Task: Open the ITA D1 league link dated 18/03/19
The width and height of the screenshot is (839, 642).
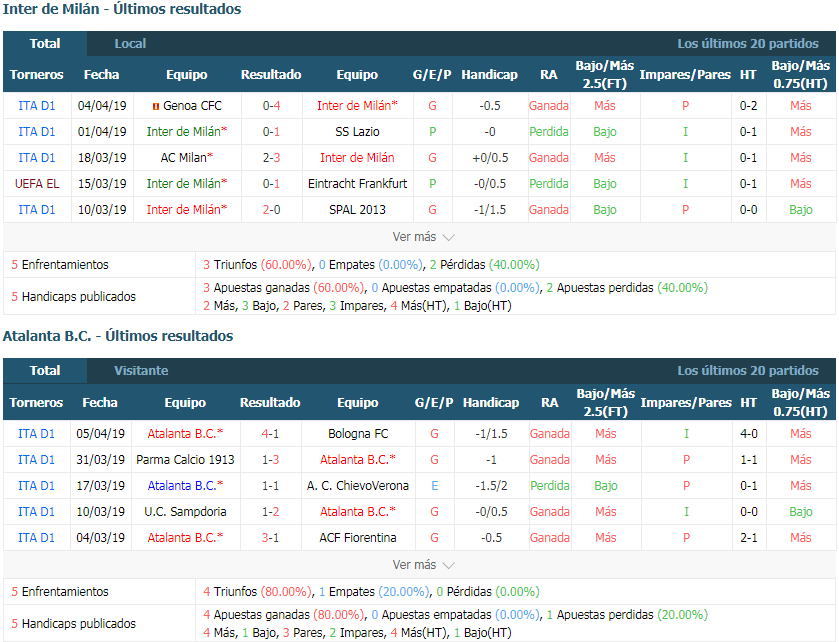Action: coord(36,158)
